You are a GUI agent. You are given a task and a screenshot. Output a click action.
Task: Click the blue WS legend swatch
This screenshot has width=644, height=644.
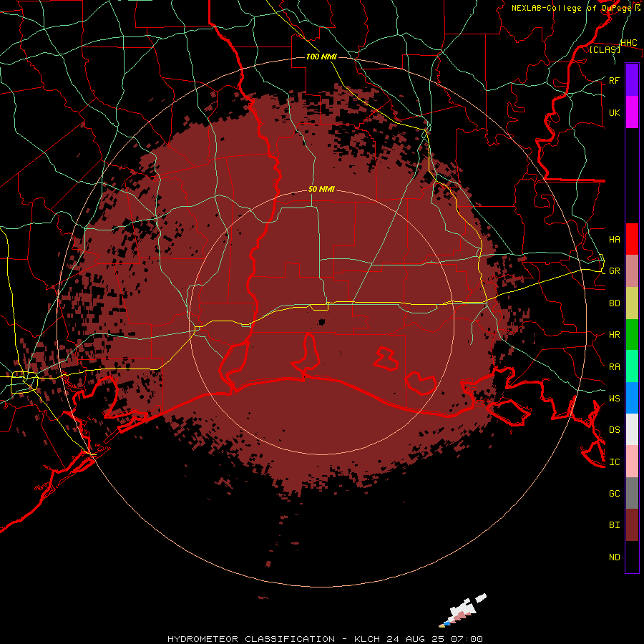point(632,398)
